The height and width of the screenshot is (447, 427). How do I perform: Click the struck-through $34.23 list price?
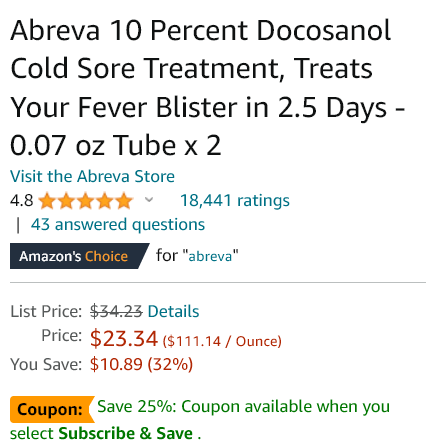pyautogui.click(x=116, y=311)
